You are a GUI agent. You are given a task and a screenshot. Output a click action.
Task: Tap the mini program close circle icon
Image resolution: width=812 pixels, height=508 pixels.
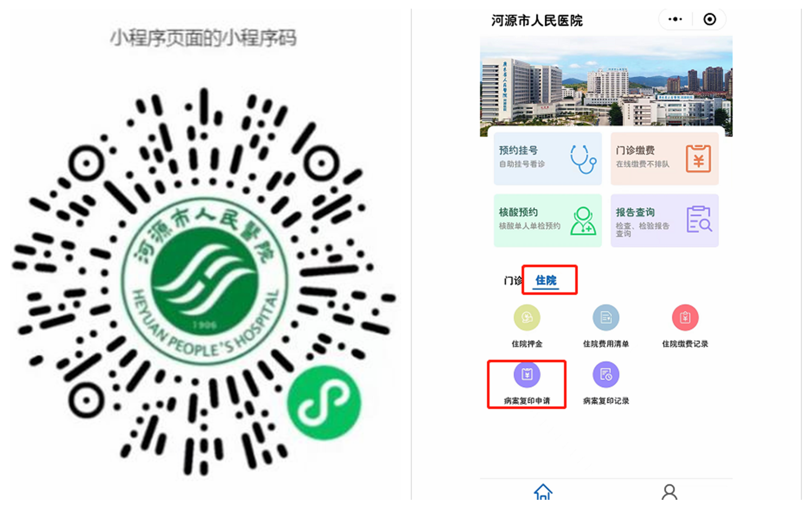pos(710,19)
